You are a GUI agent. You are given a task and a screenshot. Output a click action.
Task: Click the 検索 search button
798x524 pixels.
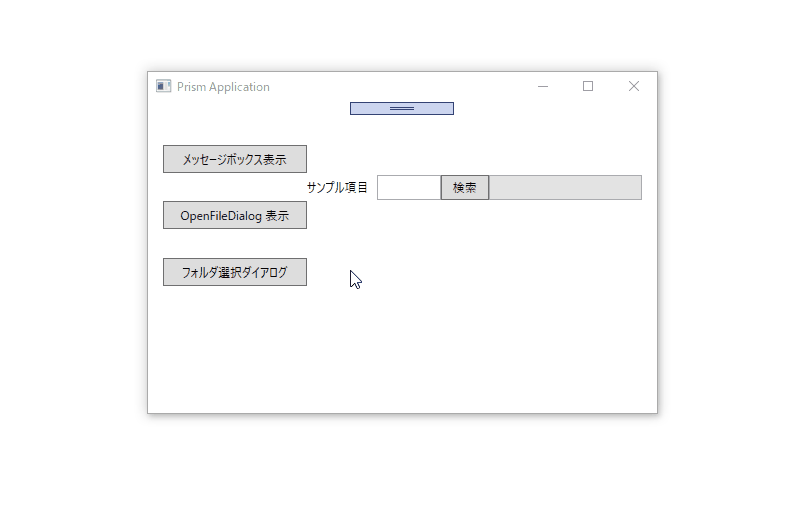(x=465, y=188)
